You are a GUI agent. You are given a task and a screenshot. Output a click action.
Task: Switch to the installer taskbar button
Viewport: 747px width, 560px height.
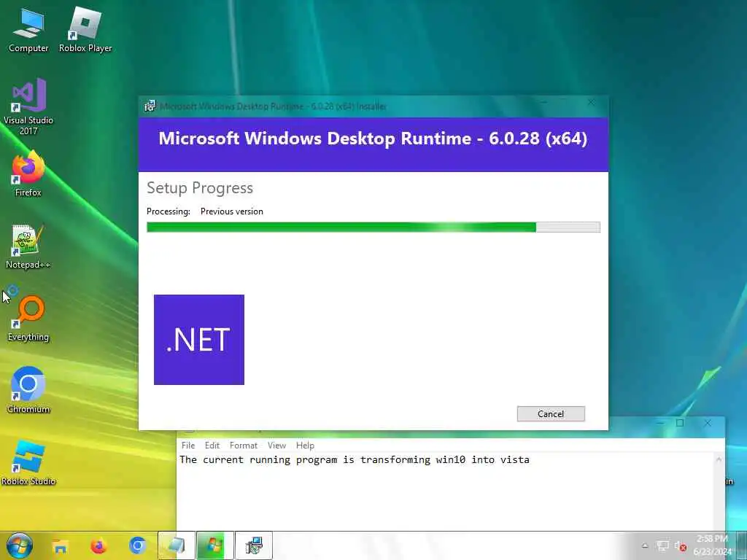tap(254, 545)
